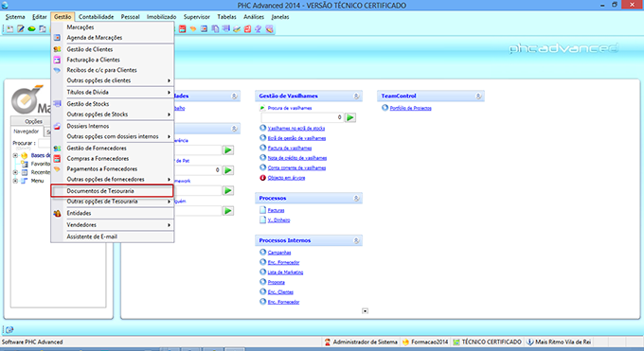Click the Facturação a Clientes pink icon
Viewport: 644px width, 351px height.
click(57, 60)
